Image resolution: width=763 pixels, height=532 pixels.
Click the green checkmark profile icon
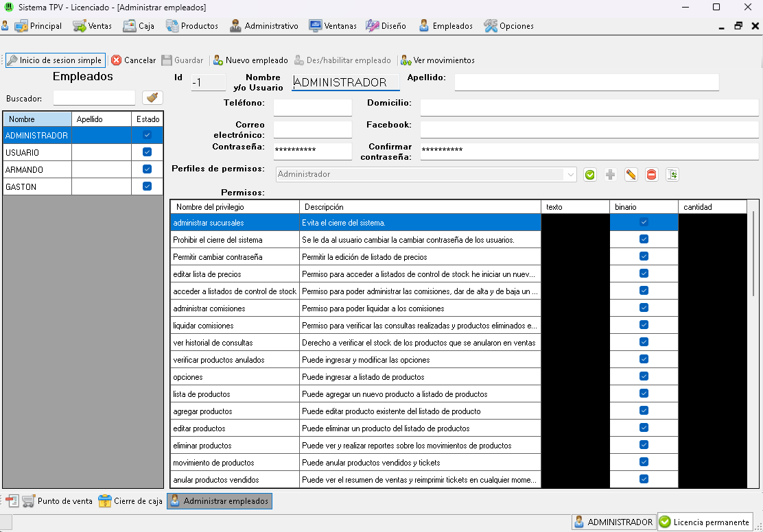click(x=589, y=175)
